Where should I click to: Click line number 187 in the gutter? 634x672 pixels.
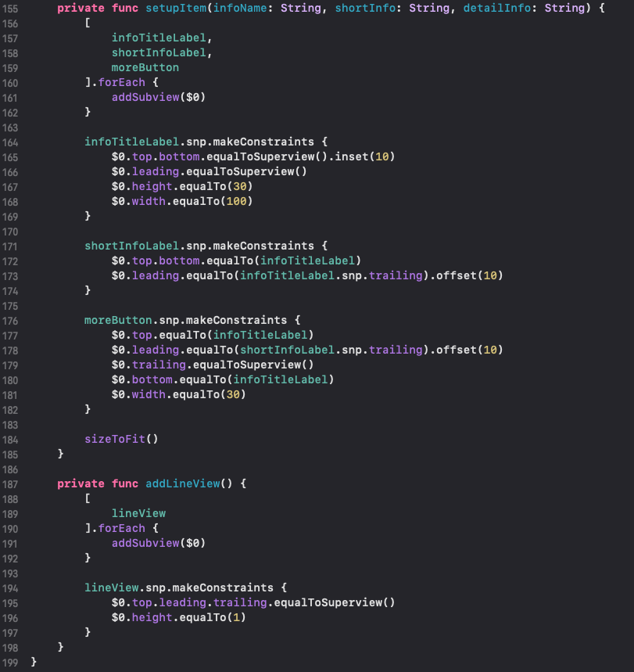10,484
